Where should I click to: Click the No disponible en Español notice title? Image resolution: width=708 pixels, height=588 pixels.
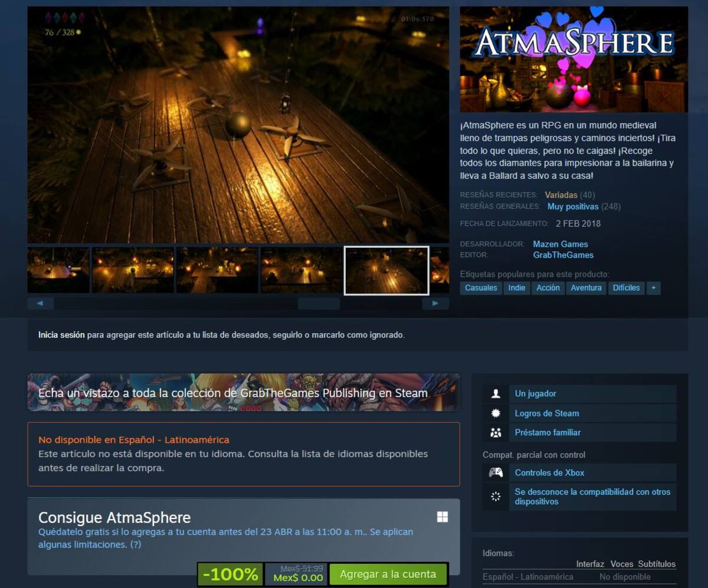point(134,440)
